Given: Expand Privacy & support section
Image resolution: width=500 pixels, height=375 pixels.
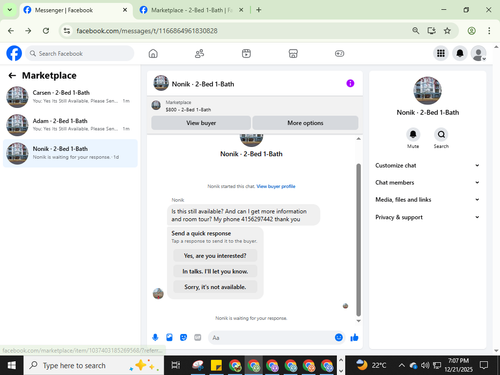Looking at the screenshot, I should [427, 217].
